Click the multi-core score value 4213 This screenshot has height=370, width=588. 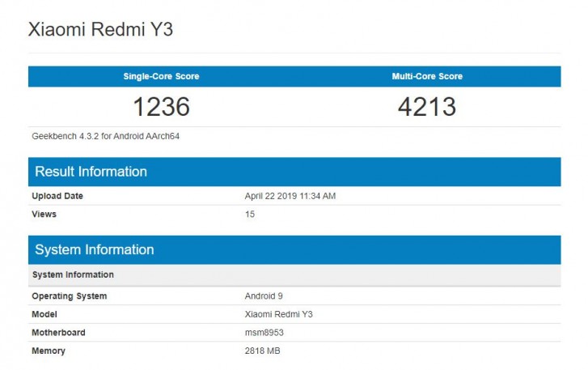pos(427,107)
